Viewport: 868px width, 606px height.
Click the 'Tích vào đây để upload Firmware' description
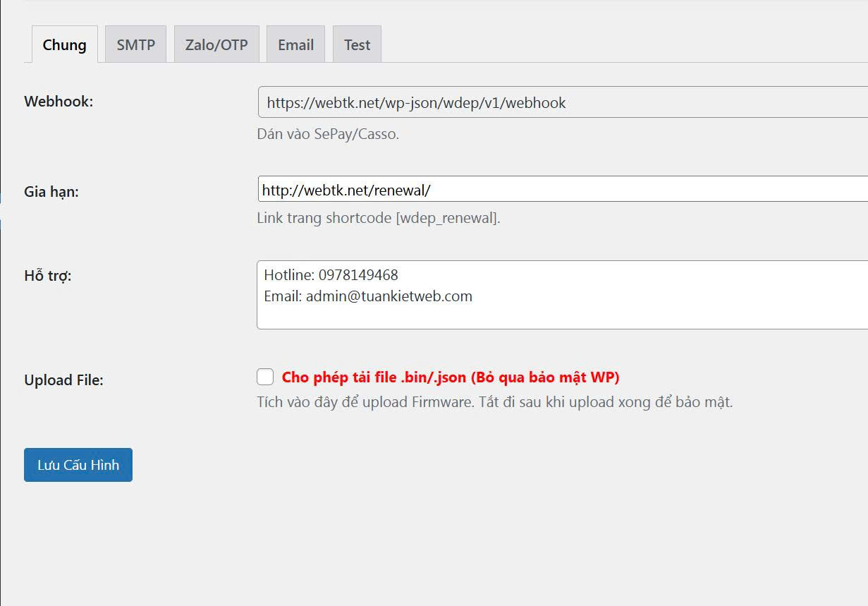pyautogui.click(x=494, y=403)
